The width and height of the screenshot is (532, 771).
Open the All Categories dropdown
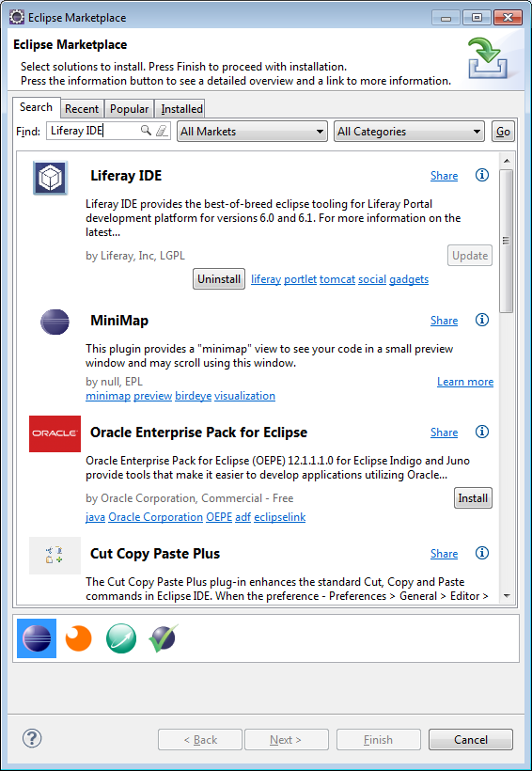[x=409, y=132]
